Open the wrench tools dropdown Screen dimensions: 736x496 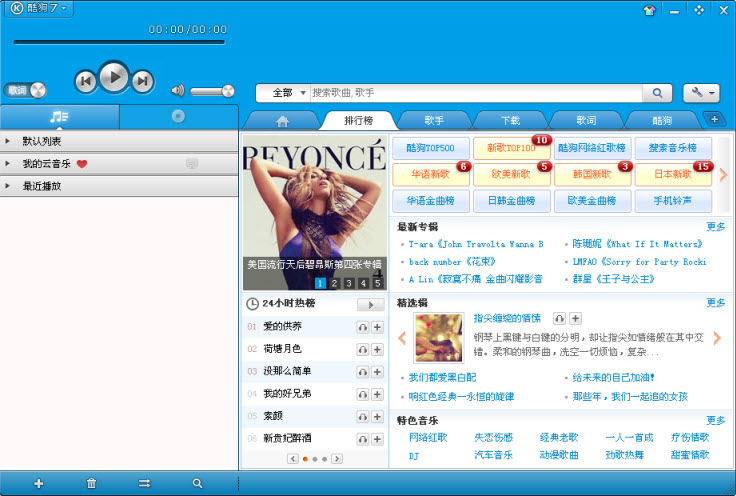701,92
